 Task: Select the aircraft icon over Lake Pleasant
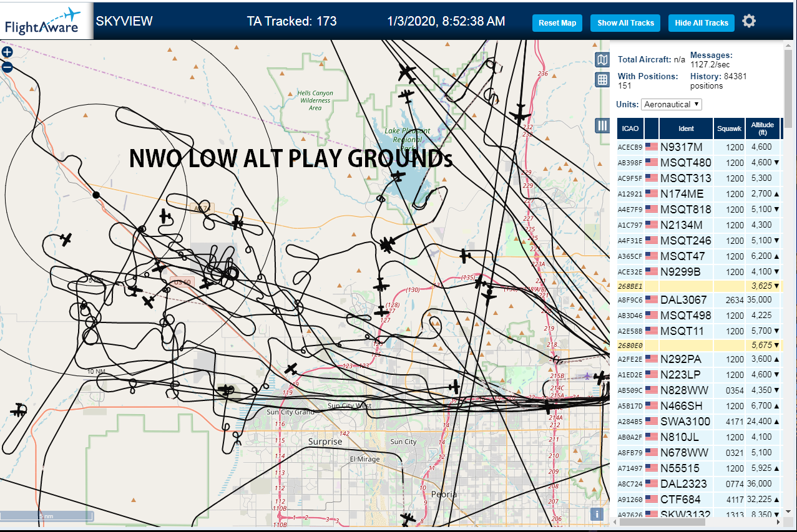[396, 177]
